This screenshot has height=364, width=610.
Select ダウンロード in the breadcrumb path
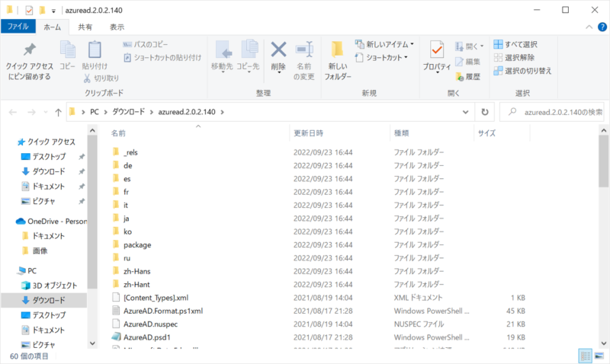[x=129, y=112]
